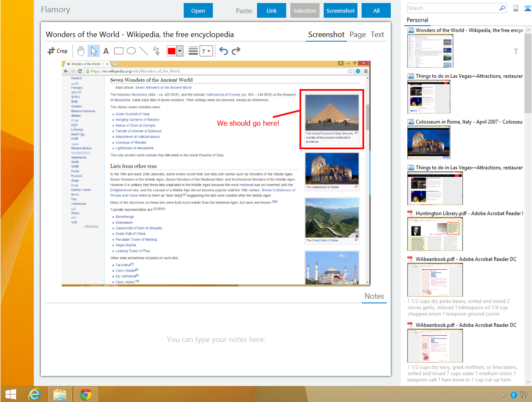Open the second WAbeanbook.pdf thumbnail
This screenshot has height=402, width=532.
coord(435,345)
